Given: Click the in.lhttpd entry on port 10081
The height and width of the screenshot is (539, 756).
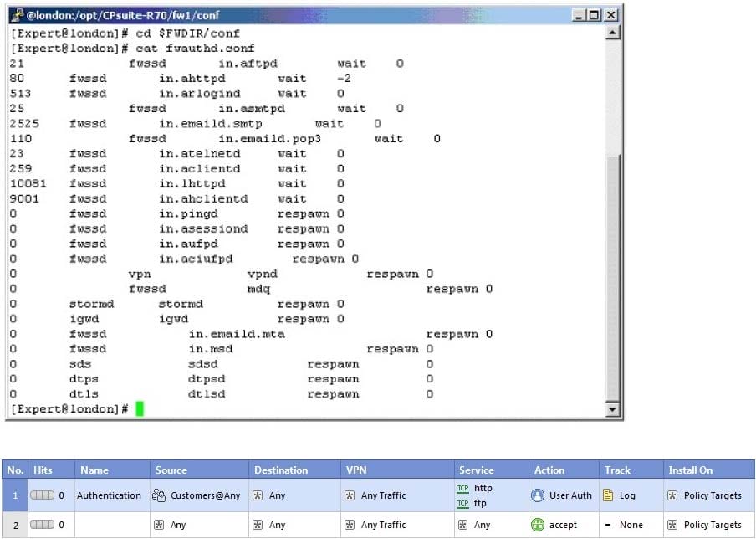Looking at the screenshot, I should (x=192, y=184).
